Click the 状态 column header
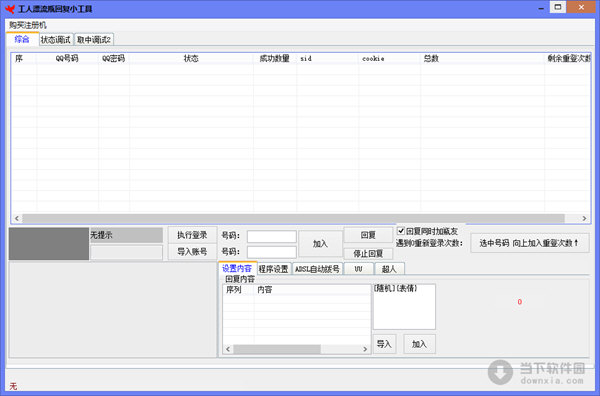Image resolution: width=600 pixels, height=396 pixels. pos(191,59)
